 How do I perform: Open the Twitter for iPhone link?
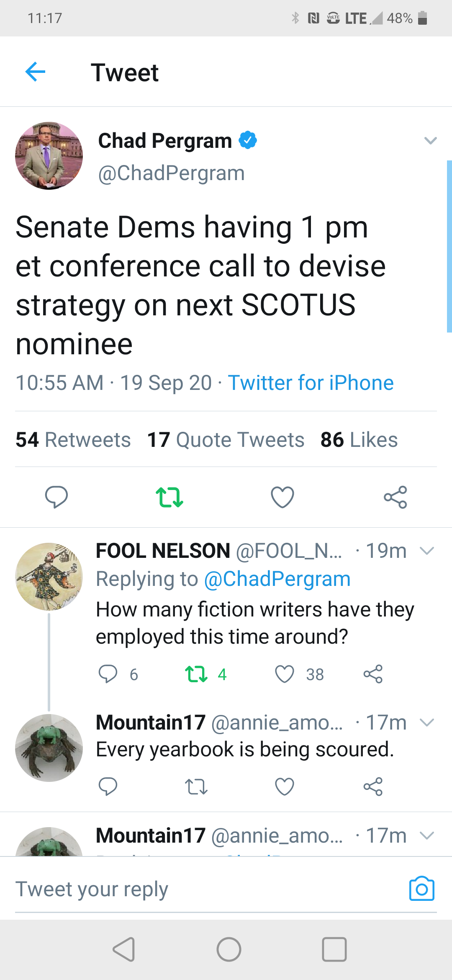pyautogui.click(x=311, y=383)
